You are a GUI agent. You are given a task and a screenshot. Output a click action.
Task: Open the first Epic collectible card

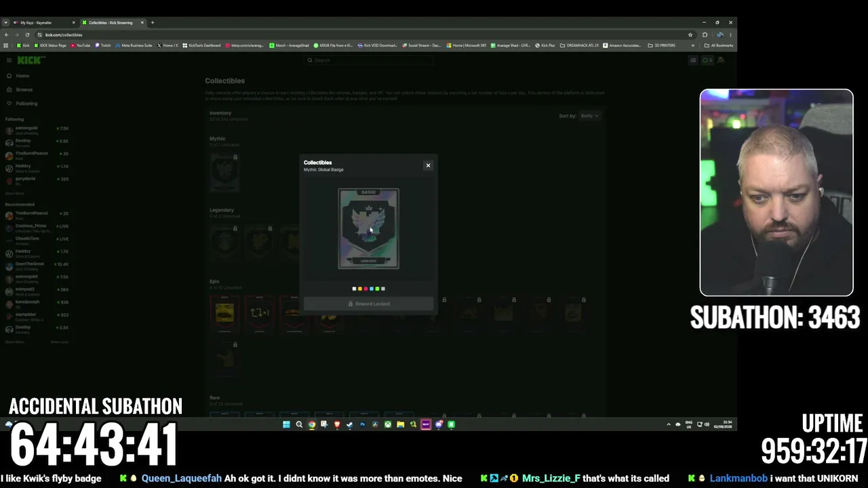click(224, 314)
